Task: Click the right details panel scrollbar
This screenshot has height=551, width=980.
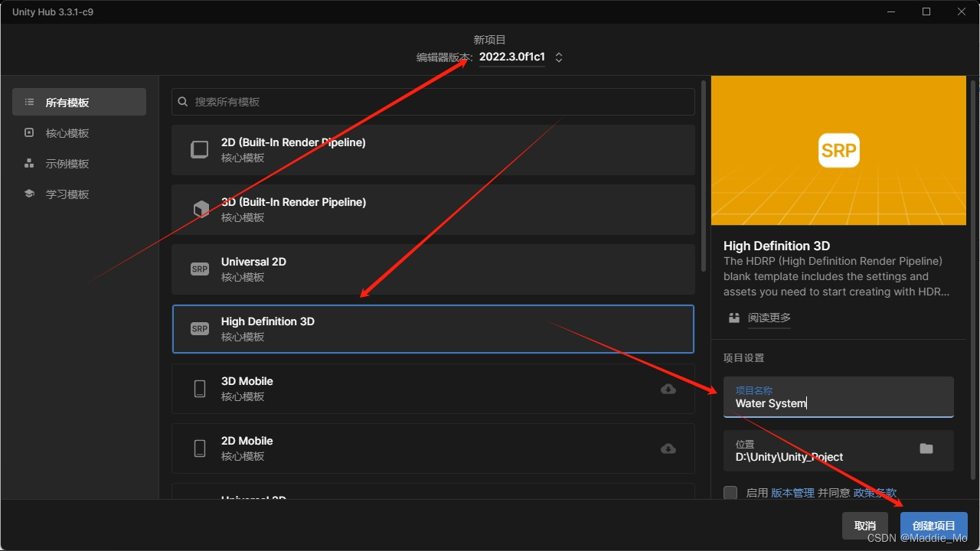Action: (x=973, y=279)
